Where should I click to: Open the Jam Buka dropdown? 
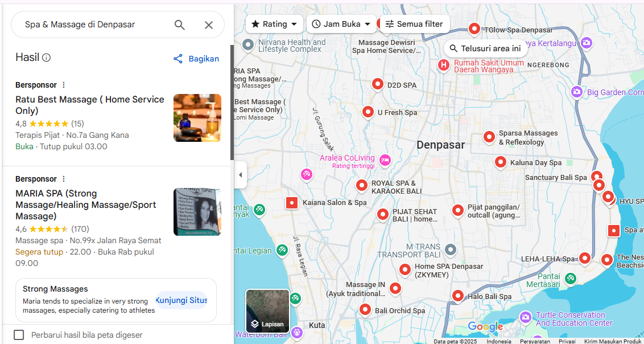tap(341, 24)
